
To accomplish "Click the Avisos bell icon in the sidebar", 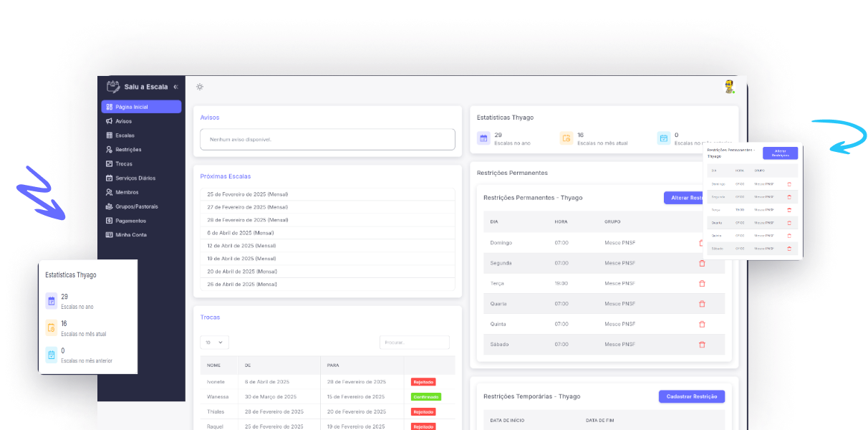I will pos(109,120).
